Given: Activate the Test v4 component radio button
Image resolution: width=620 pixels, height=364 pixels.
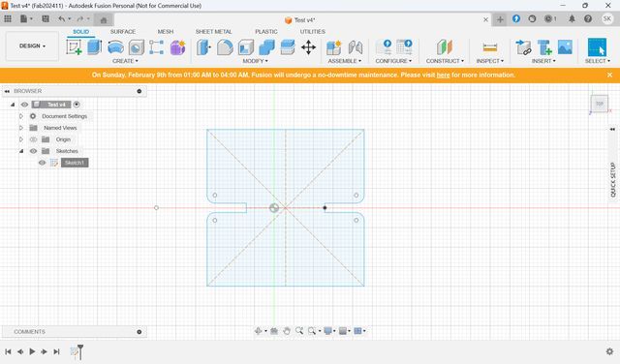Looking at the screenshot, I should pos(77,105).
